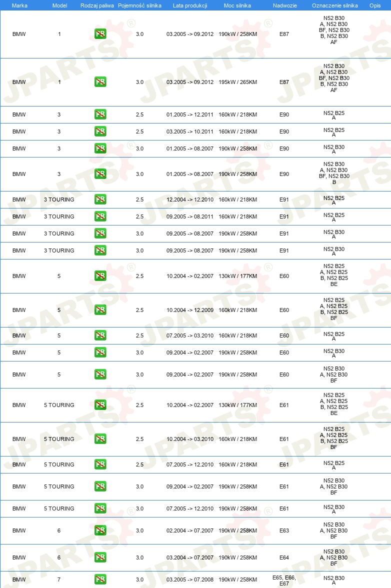This screenshot has width=391, height=588.
Task: Click fuel icon in 5 Touring row 10.2004->03.2010
Action: point(100,439)
